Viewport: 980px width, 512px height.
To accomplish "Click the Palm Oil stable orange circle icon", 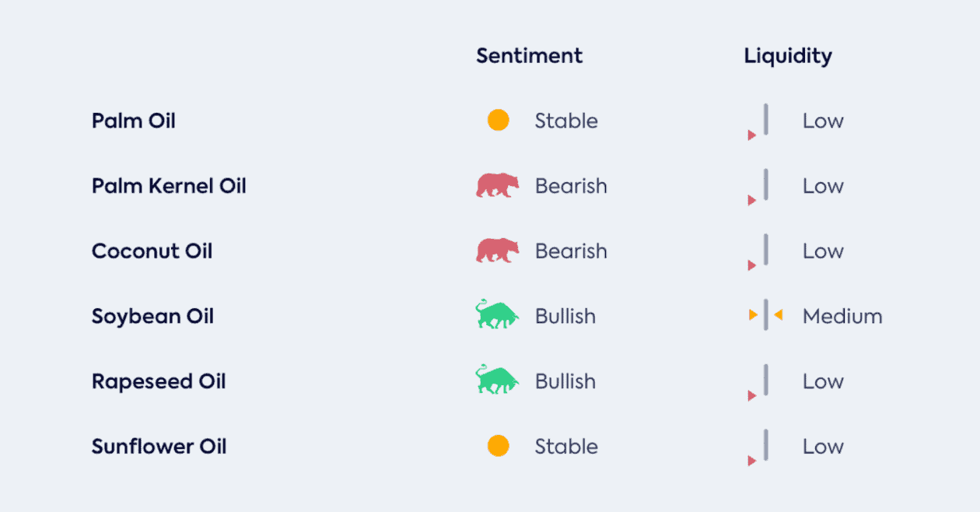I will [x=498, y=120].
